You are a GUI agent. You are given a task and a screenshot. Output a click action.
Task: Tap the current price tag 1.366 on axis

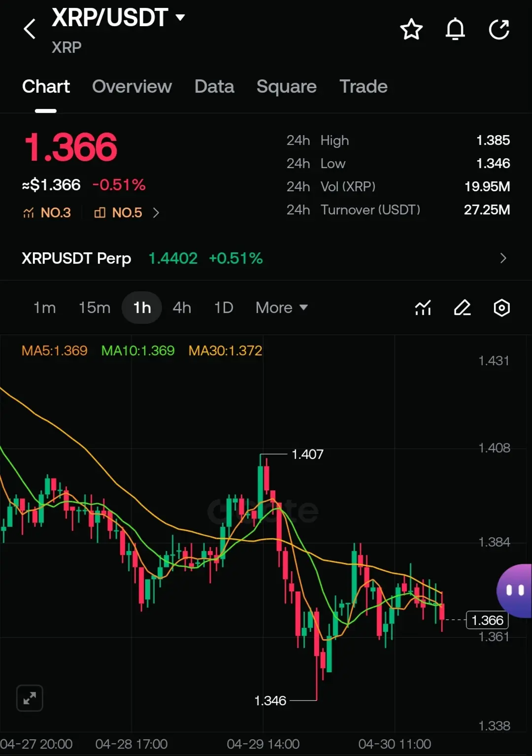(487, 620)
